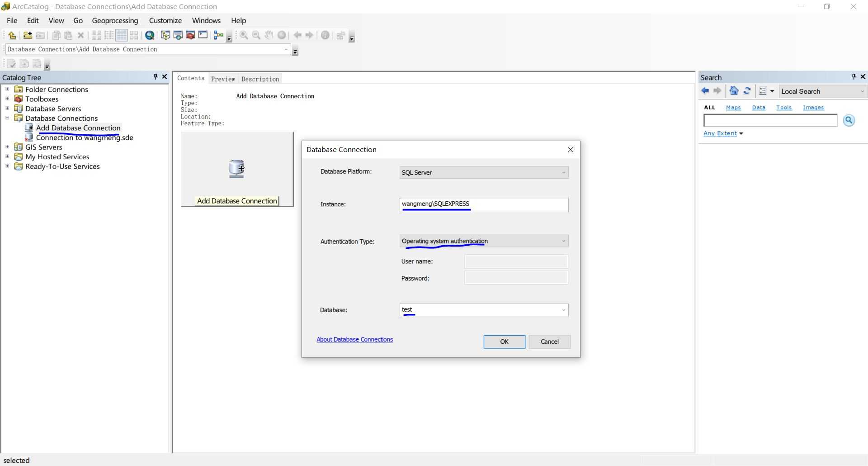Close the Catalog Tree panel

tap(165, 77)
